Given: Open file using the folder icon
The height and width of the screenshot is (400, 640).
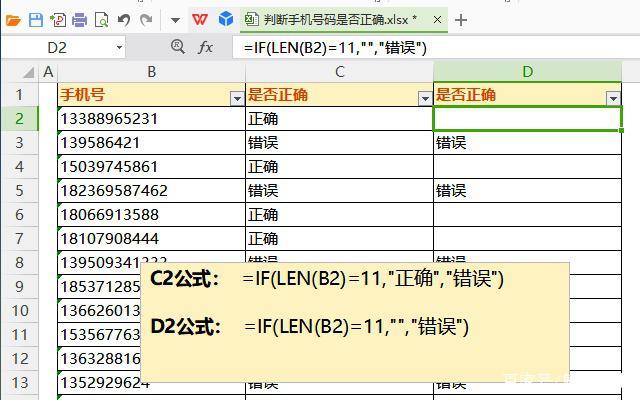Looking at the screenshot, I should tap(13, 20).
